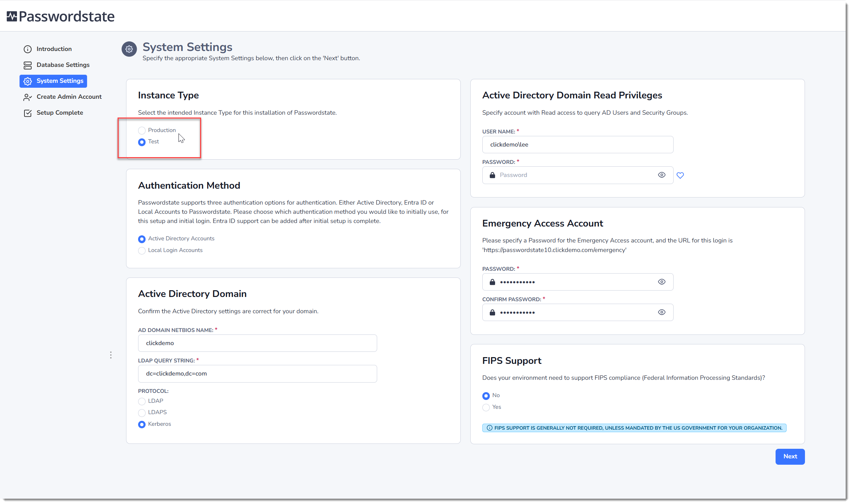Screen dimensions: 851x504
Task: Choose Local Login Accounts authentication
Action: point(142,251)
